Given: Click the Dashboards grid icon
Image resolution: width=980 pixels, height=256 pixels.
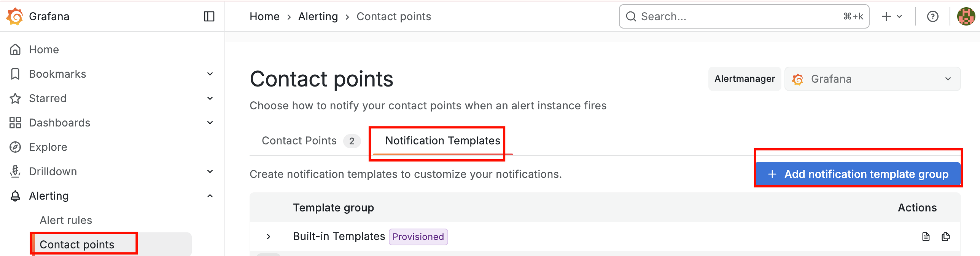Looking at the screenshot, I should (15, 123).
